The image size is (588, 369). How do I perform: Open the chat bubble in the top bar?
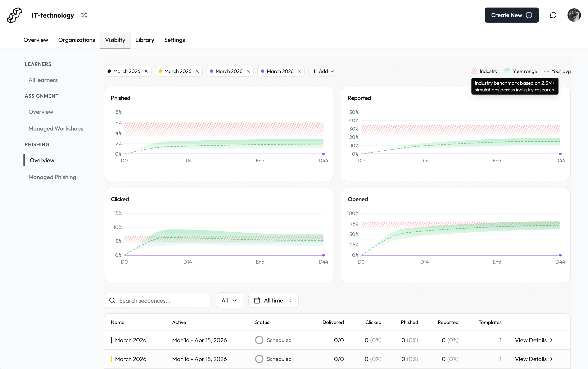pos(553,15)
